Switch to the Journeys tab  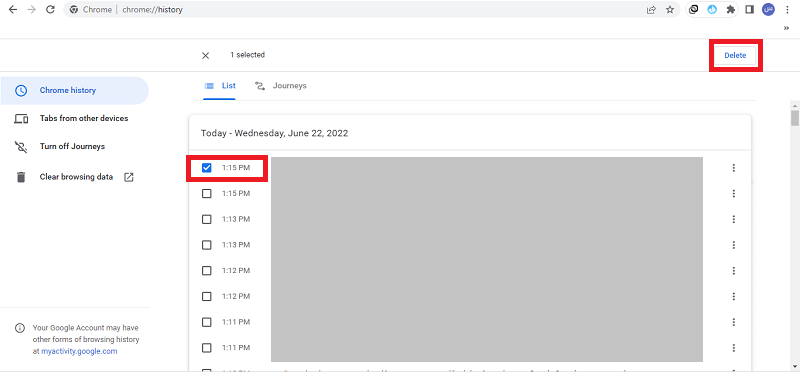(281, 86)
